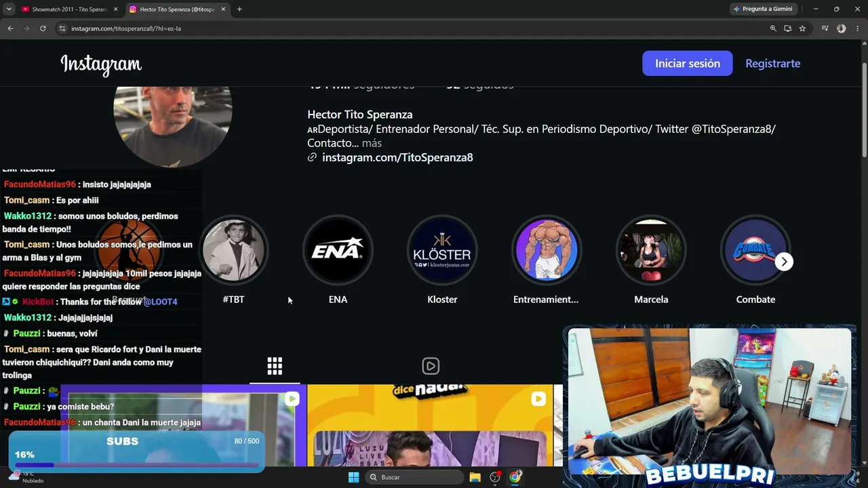This screenshot has width=868, height=488.
Task: Click the Entrenamiento highlight label
Action: click(546, 300)
